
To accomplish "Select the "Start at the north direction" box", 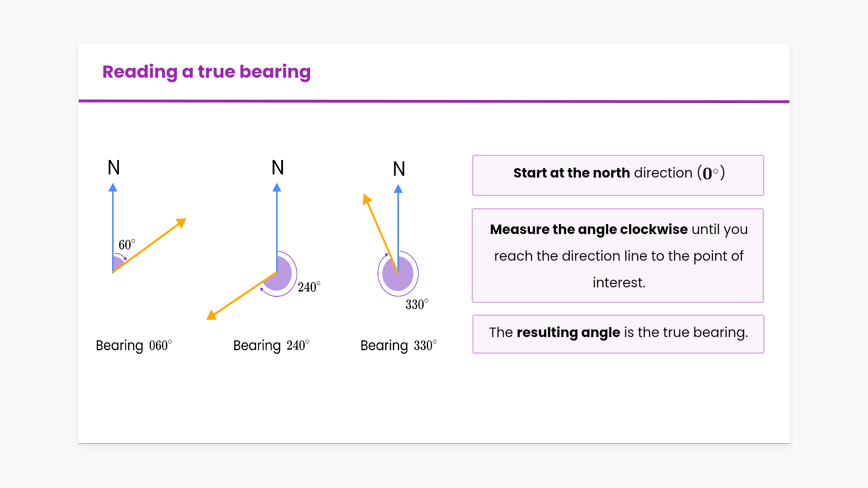I will [618, 175].
